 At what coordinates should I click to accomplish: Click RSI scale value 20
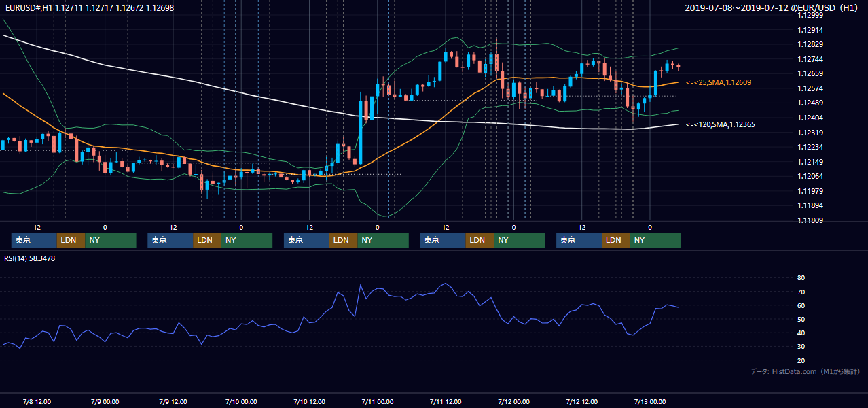point(801,360)
